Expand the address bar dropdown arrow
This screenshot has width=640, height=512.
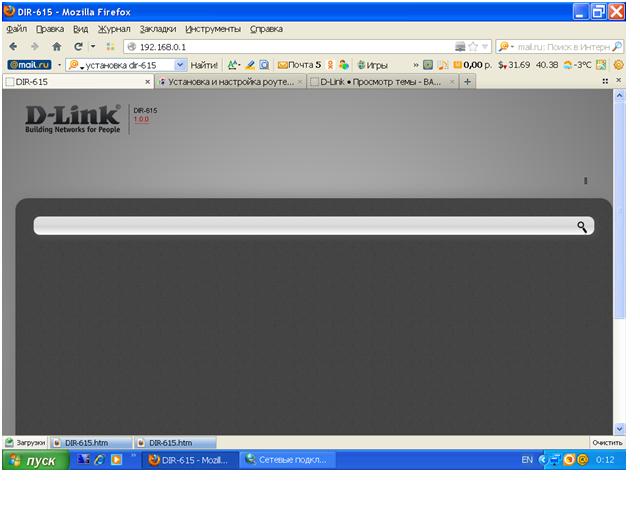tap(485, 47)
